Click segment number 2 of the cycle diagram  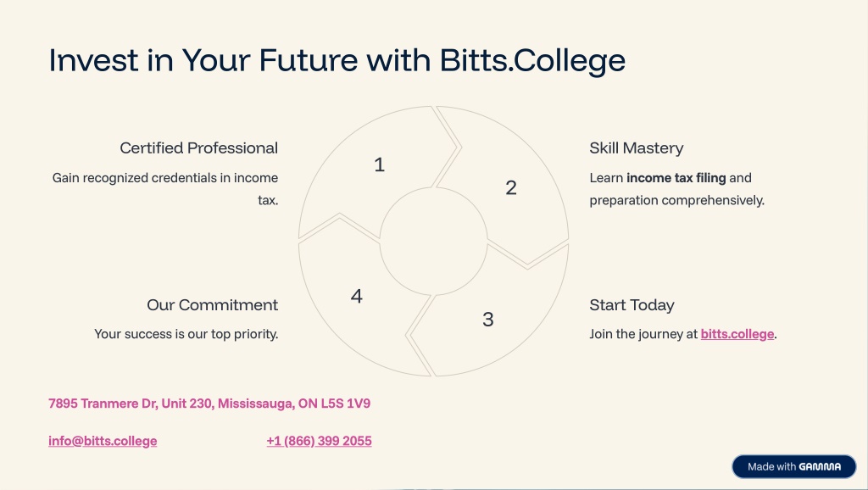[511, 188]
